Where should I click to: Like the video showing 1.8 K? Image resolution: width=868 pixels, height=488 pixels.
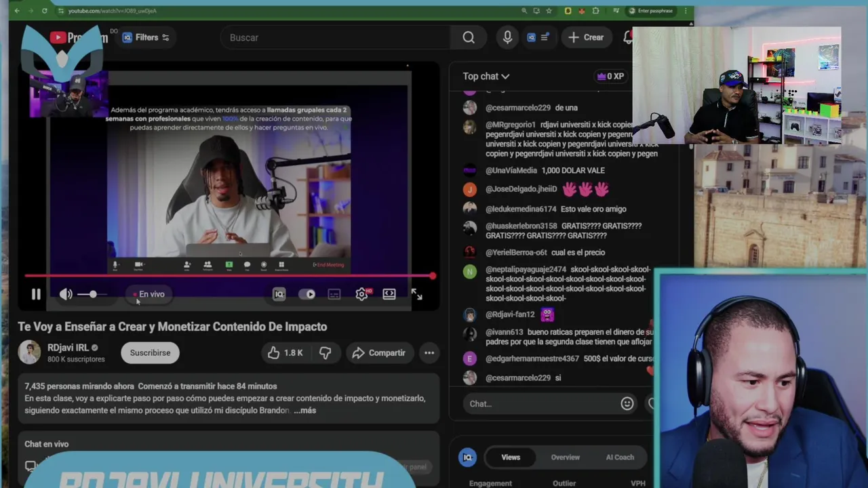285,352
